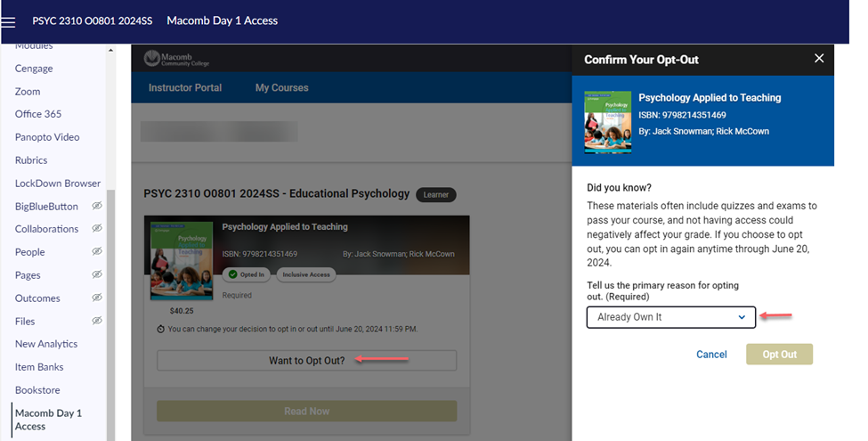Open Item Banks
868x441 pixels.
(39, 367)
